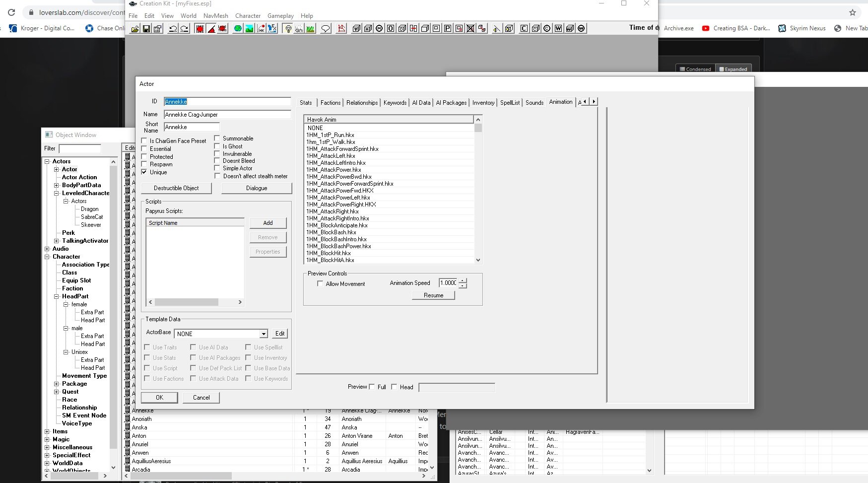Click the Animation Speed spinner arrows
The height and width of the screenshot is (483, 868).
463,283
